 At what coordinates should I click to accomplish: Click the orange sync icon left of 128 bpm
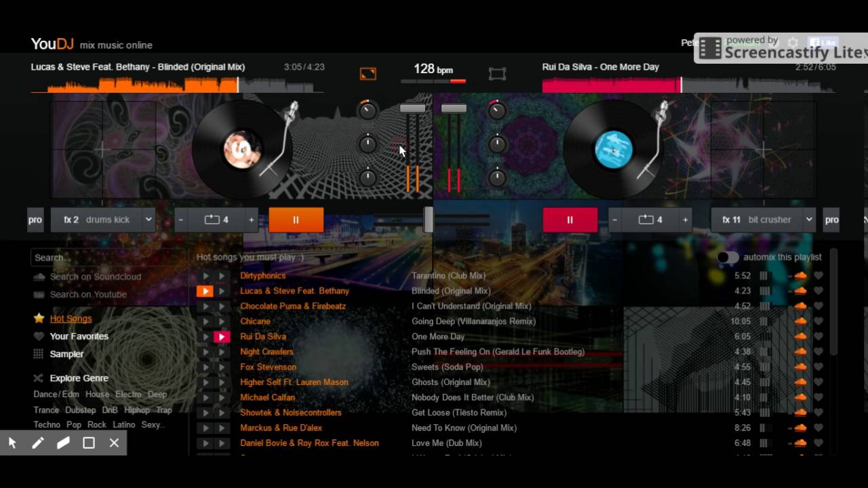pos(368,74)
